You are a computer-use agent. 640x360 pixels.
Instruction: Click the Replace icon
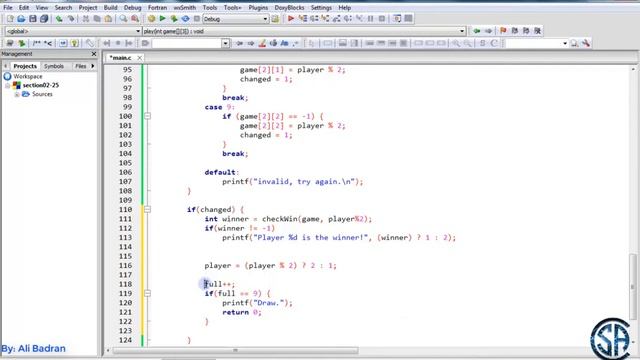(x=135, y=19)
